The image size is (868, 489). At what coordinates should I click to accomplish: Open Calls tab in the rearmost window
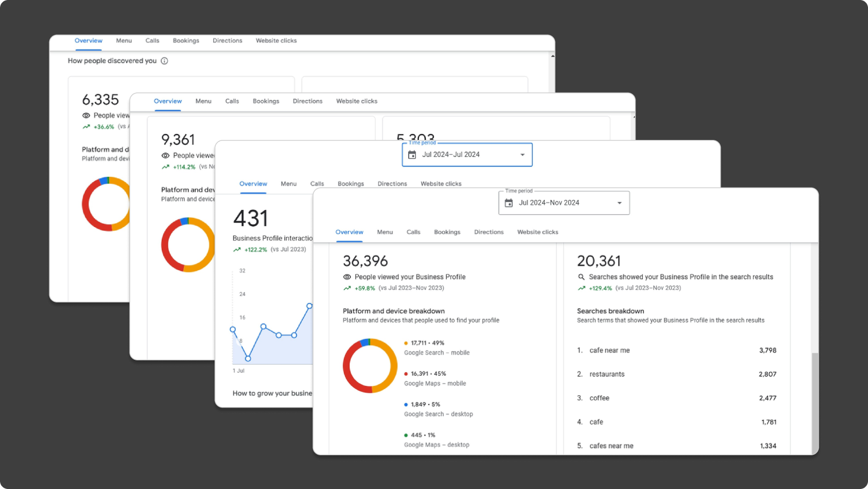pyautogui.click(x=152, y=41)
